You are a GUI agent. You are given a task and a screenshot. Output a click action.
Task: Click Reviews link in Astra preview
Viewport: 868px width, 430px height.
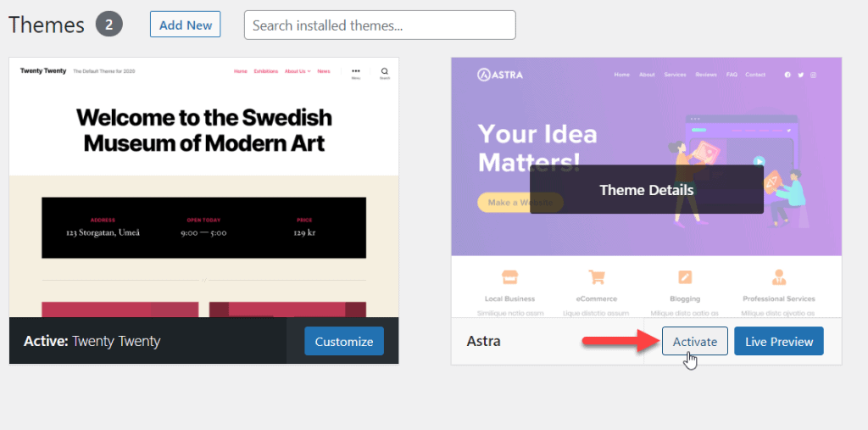(706, 75)
